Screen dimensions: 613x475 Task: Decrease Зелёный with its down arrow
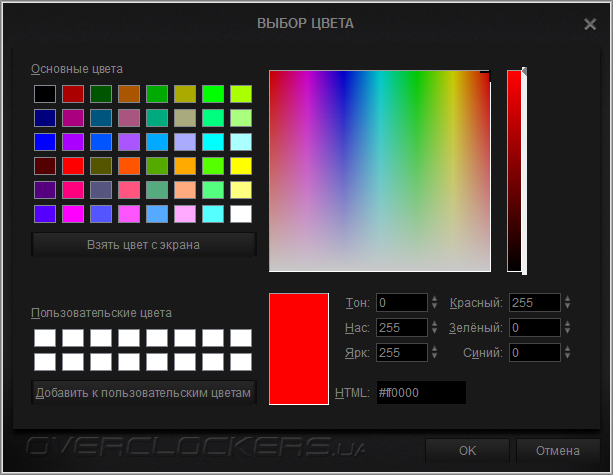(x=567, y=332)
